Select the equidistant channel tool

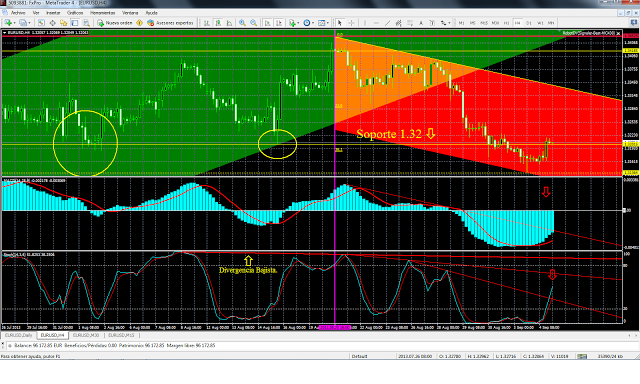pyautogui.click(x=398, y=23)
